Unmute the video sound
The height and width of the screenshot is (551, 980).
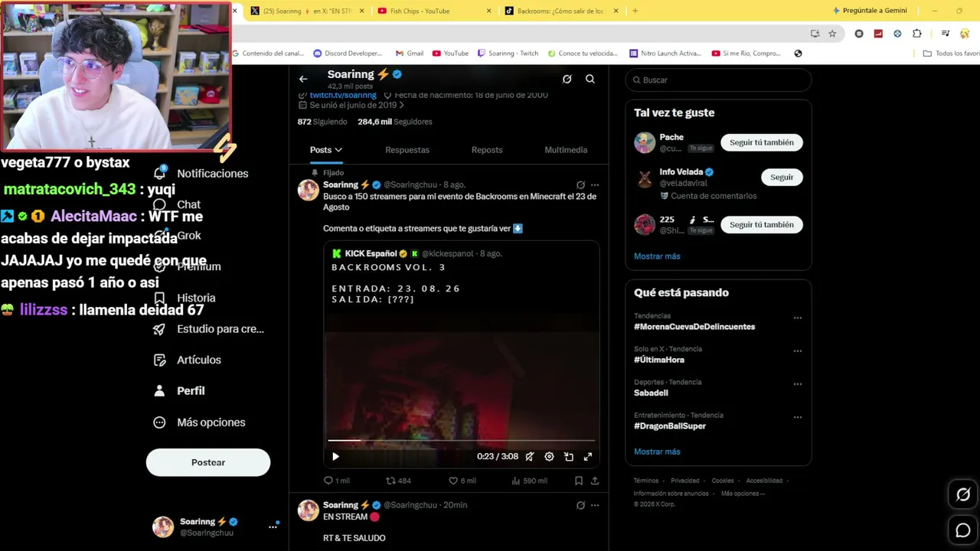[530, 457]
